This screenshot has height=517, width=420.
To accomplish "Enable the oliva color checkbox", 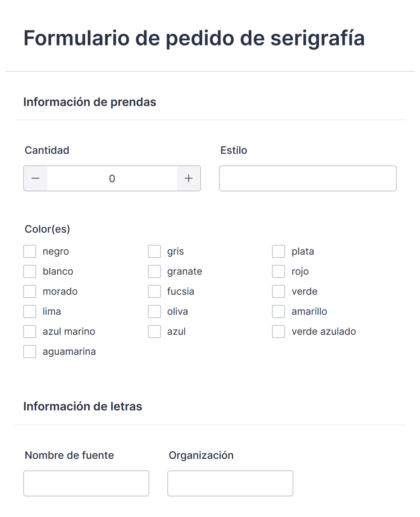I will click(154, 311).
